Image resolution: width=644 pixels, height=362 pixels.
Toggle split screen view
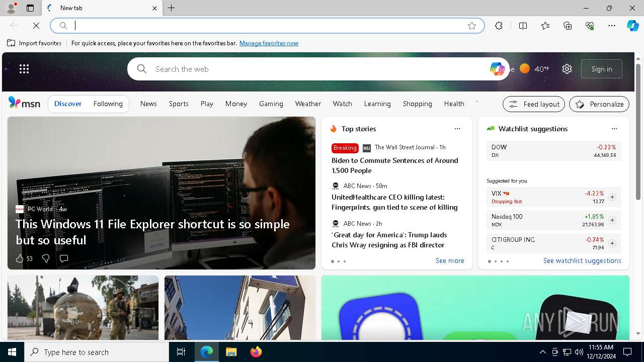pos(523,26)
